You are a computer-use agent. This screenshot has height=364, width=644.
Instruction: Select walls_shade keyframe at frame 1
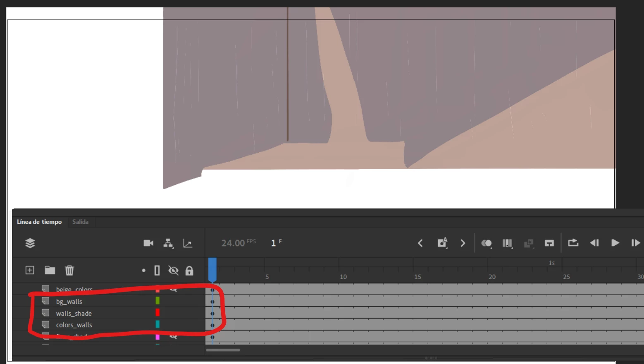(x=212, y=313)
